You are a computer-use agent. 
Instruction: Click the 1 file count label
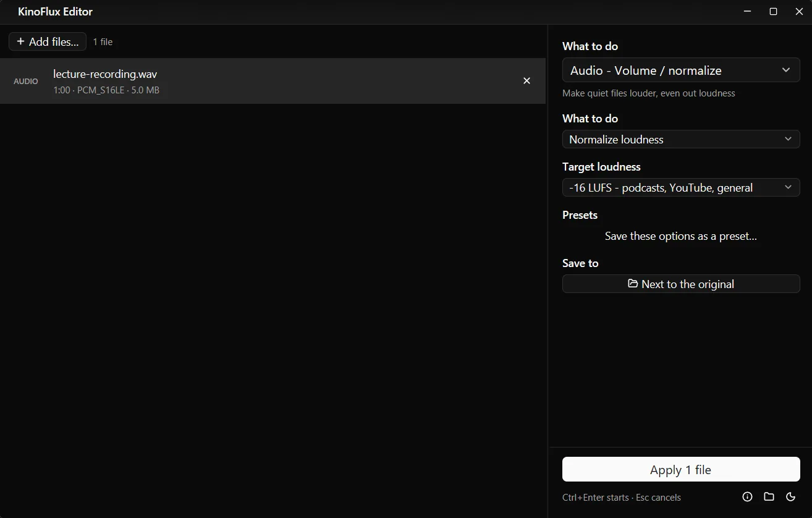coord(103,42)
